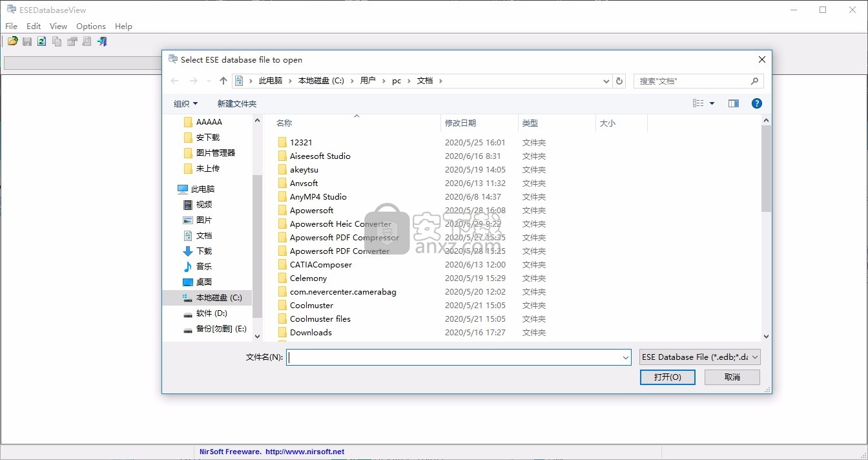Open the View menu
868x460 pixels.
click(58, 26)
